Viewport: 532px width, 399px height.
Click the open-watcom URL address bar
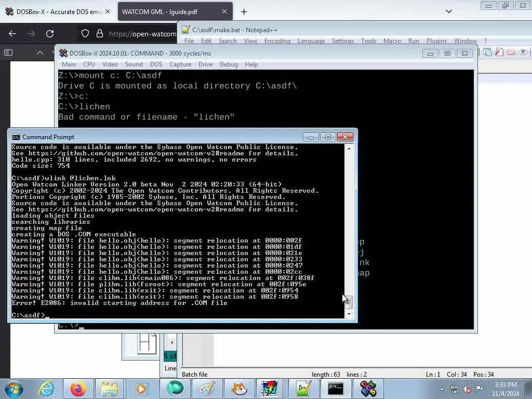pos(142,34)
